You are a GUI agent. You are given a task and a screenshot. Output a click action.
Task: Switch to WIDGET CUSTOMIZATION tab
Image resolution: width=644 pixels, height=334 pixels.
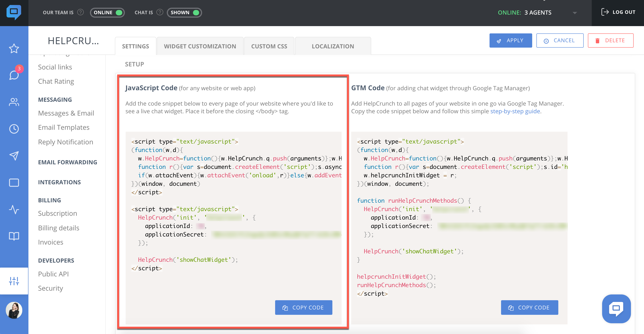[200, 46]
